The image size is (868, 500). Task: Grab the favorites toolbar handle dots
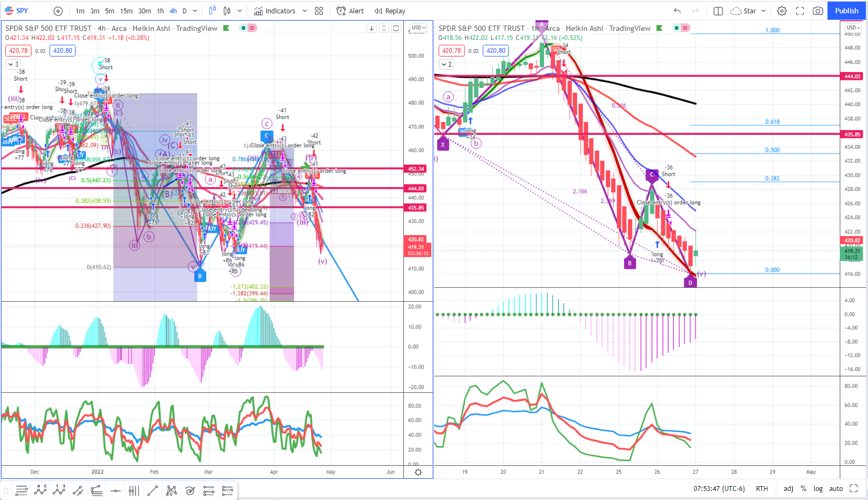[6, 490]
